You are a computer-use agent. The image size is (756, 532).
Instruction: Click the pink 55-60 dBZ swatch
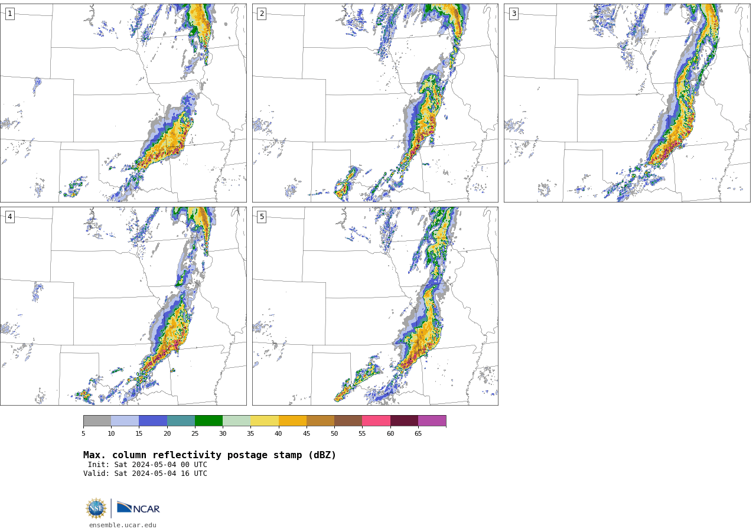(376, 420)
